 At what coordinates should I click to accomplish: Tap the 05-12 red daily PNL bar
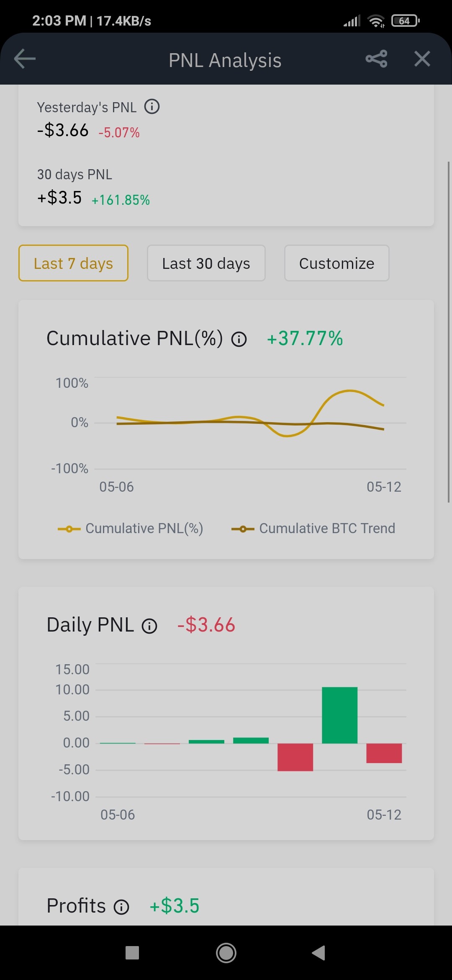[384, 753]
